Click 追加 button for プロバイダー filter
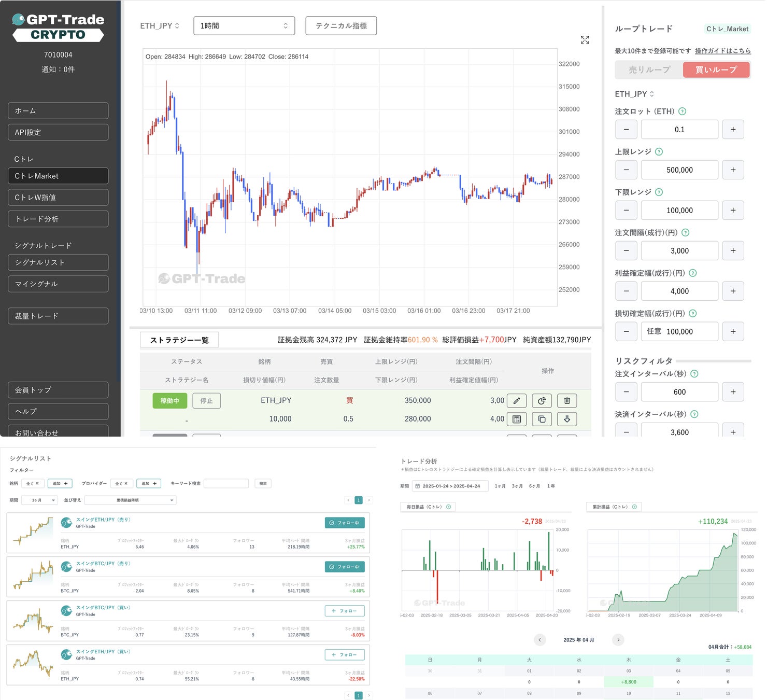The width and height of the screenshot is (767, 700). pyautogui.click(x=149, y=483)
